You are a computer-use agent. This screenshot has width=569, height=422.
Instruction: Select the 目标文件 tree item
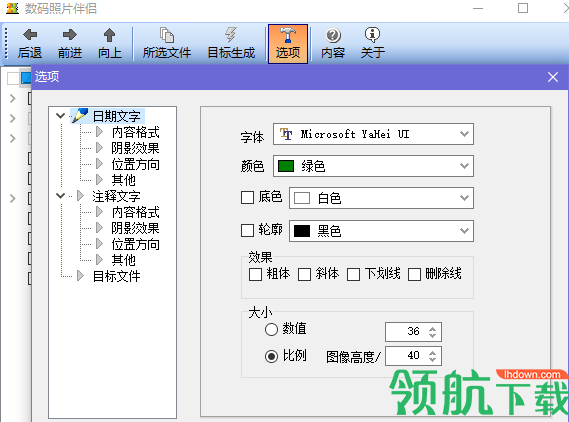[116, 276]
